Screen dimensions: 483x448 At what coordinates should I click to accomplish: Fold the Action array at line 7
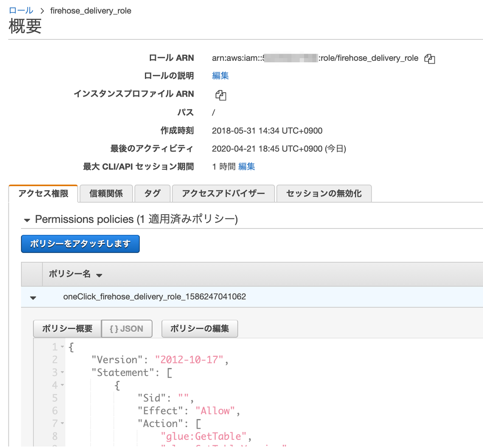tap(62, 423)
